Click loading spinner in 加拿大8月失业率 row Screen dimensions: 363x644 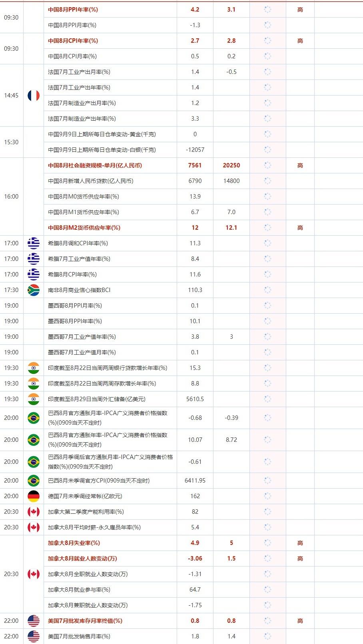267,543
